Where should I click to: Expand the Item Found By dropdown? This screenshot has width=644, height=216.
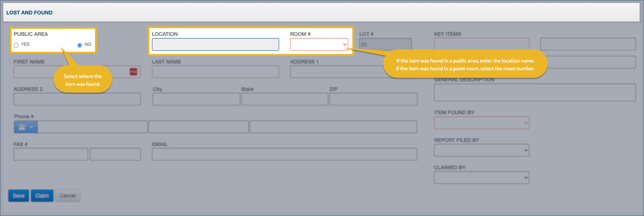(481, 123)
